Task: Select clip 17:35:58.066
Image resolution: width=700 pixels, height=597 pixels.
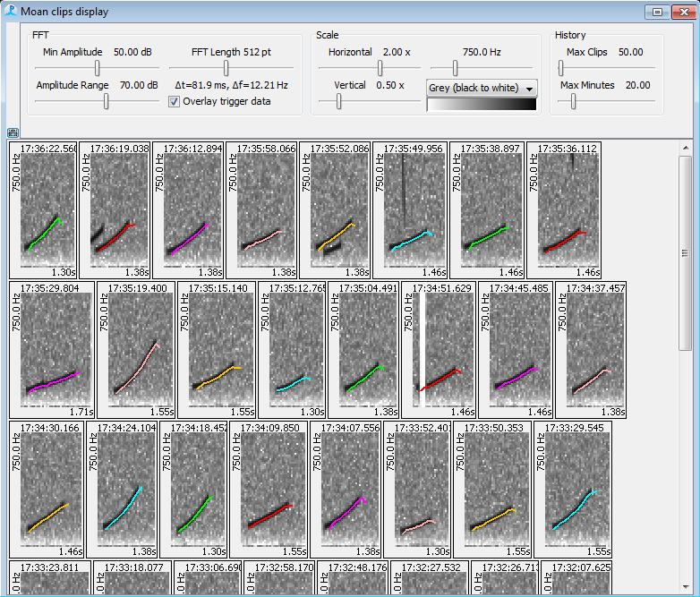Action: [x=261, y=210]
